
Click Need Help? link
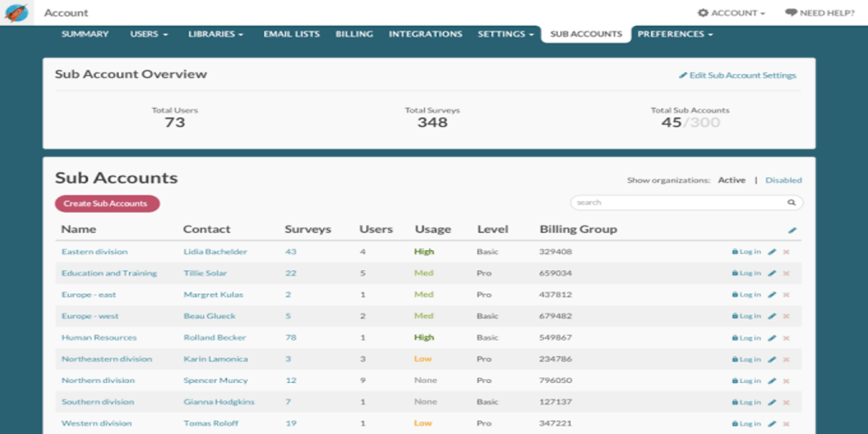click(820, 13)
